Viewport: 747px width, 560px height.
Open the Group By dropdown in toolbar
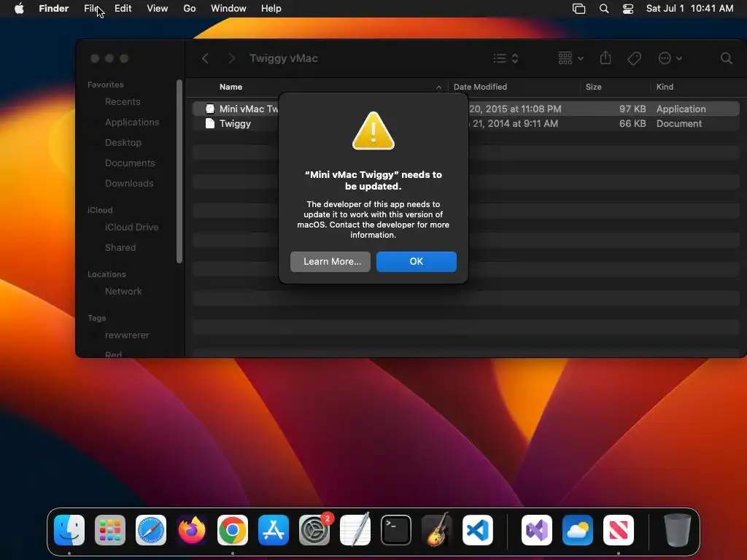click(x=570, y=58)
